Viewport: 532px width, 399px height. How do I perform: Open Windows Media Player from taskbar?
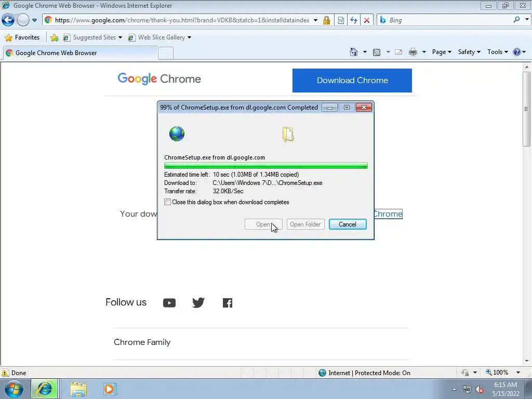[x=109, y=389]
